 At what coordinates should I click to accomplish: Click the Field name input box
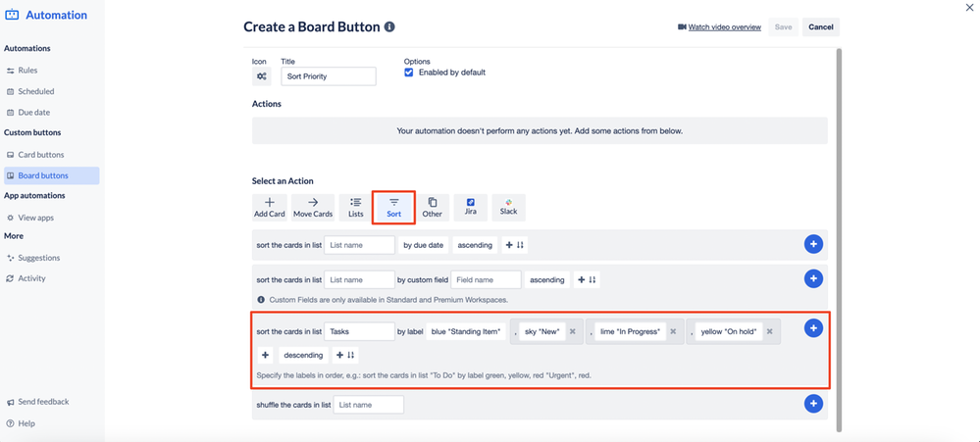pyautogui.click(x=486, y=279)
